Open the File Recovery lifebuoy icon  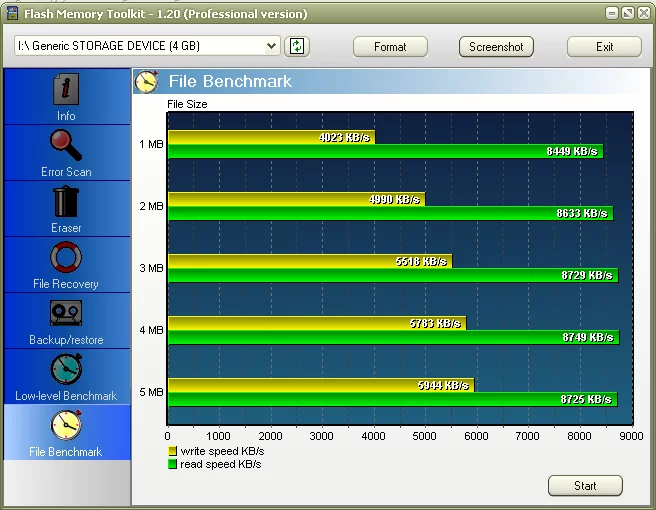(66, 257)
